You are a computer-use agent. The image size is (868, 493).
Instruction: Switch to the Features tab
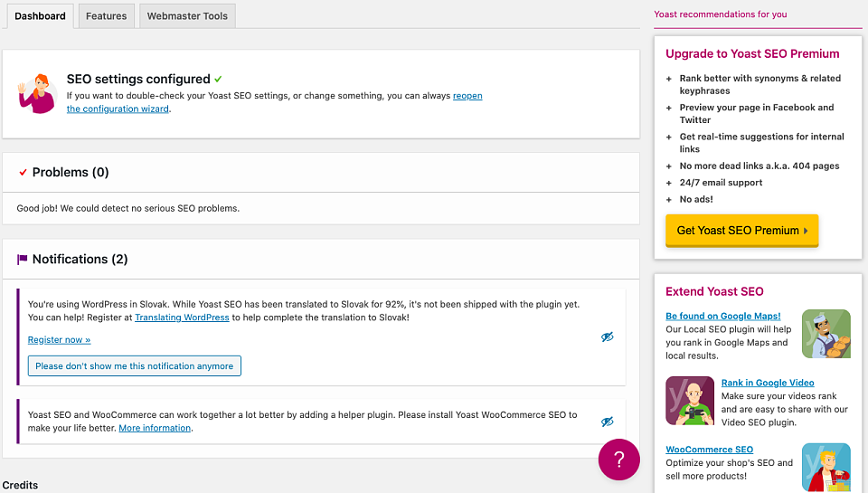(x=107, y=16)
